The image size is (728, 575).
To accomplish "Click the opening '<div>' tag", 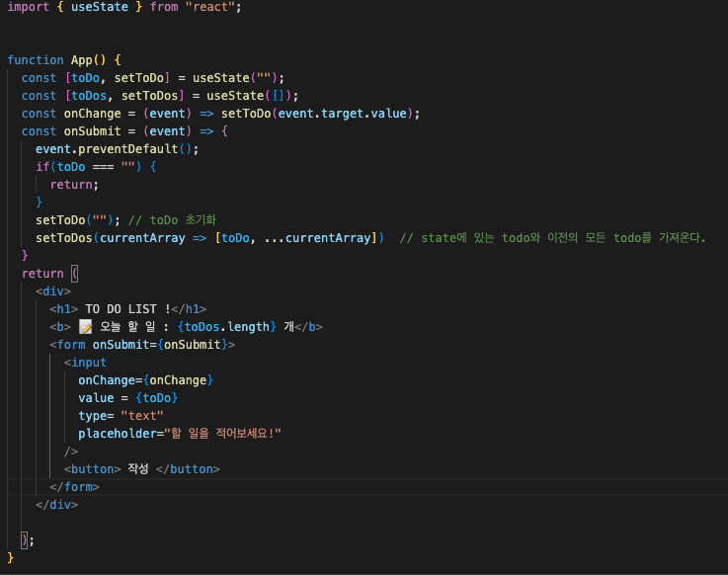I will point(53,291).
